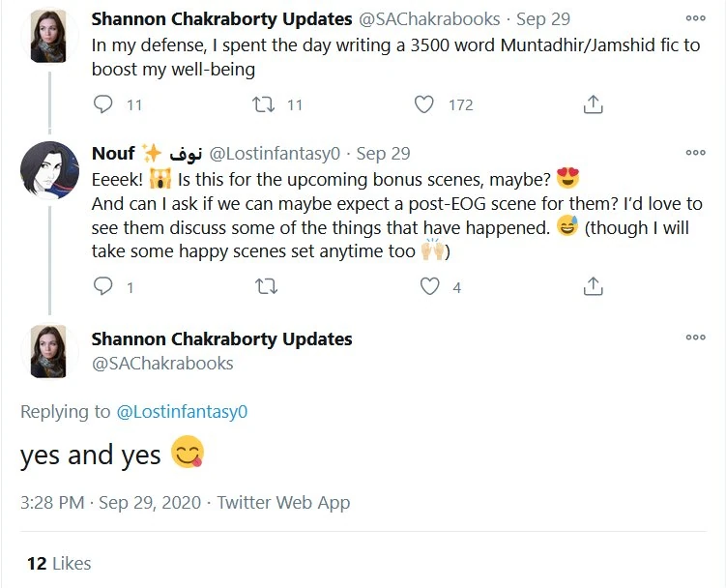The width and height of the screenshot is (726, 588).
Task: Open more options on Nouf's tweet
Action: click(x=696, y=153)
